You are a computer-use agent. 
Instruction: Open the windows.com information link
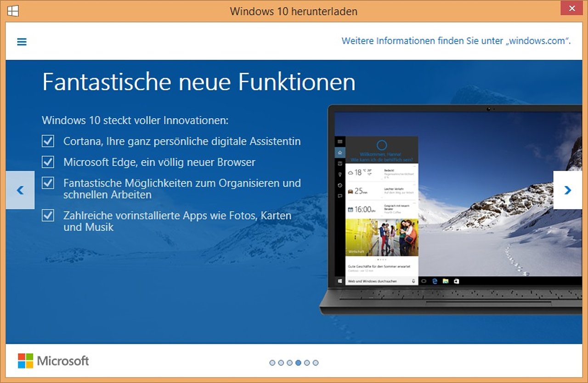pos(456,41)
